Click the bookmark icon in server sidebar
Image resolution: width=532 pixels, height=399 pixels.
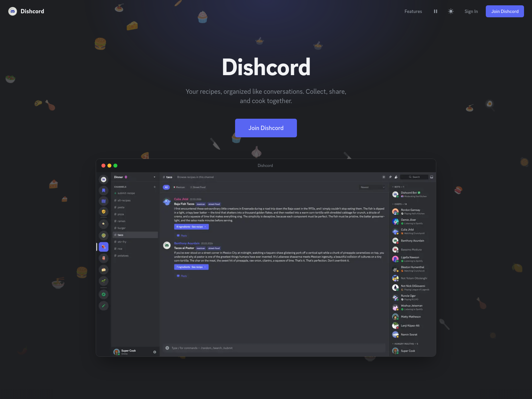coord(103,191)
